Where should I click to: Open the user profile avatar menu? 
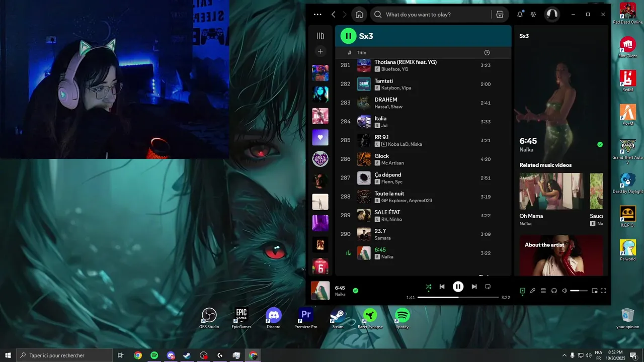(x=552, y=15)
